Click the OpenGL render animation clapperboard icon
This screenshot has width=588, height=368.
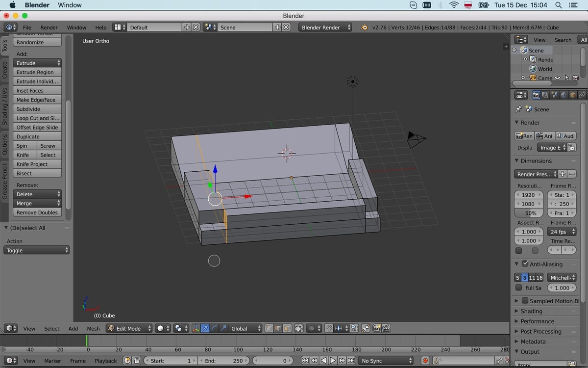386,328
